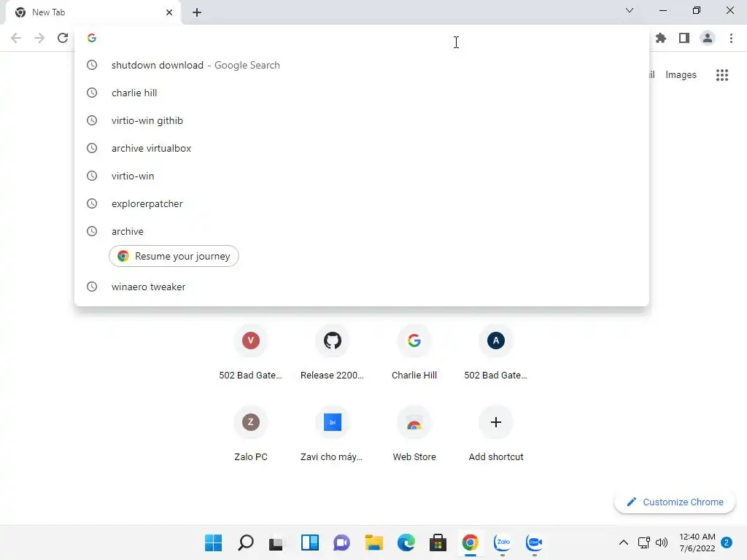Toggle the side panel icon
The image size is (747, 560).
click(x=684, y=38)
